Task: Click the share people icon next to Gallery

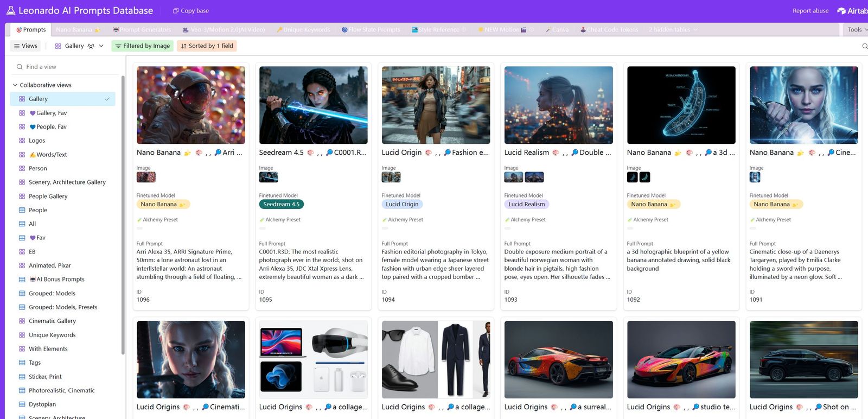Action: point(91,46)
